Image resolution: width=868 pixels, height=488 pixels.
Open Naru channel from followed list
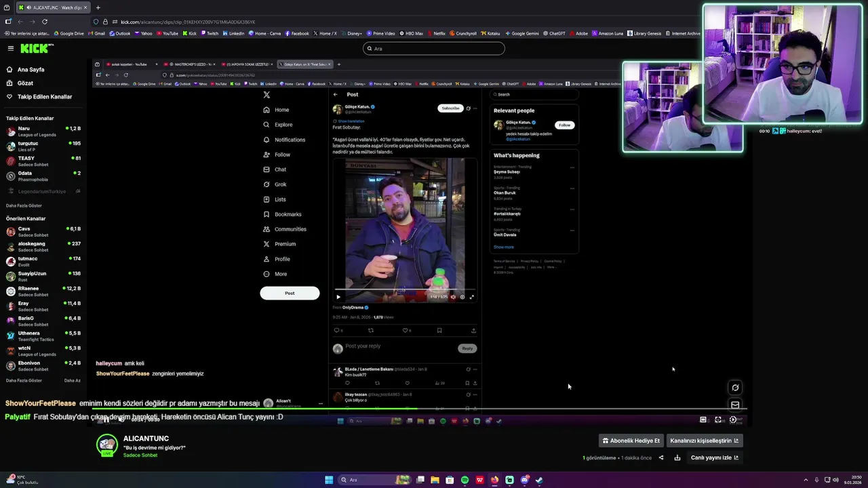[x=43, y=131]
